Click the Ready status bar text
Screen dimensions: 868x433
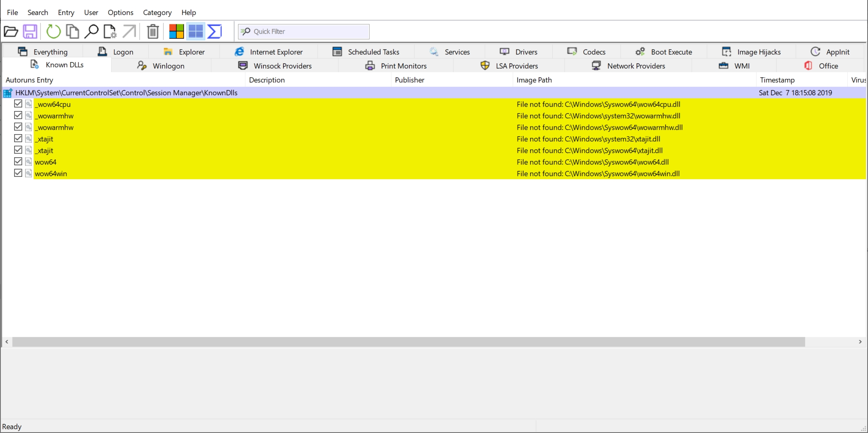(x=12, y=427)
